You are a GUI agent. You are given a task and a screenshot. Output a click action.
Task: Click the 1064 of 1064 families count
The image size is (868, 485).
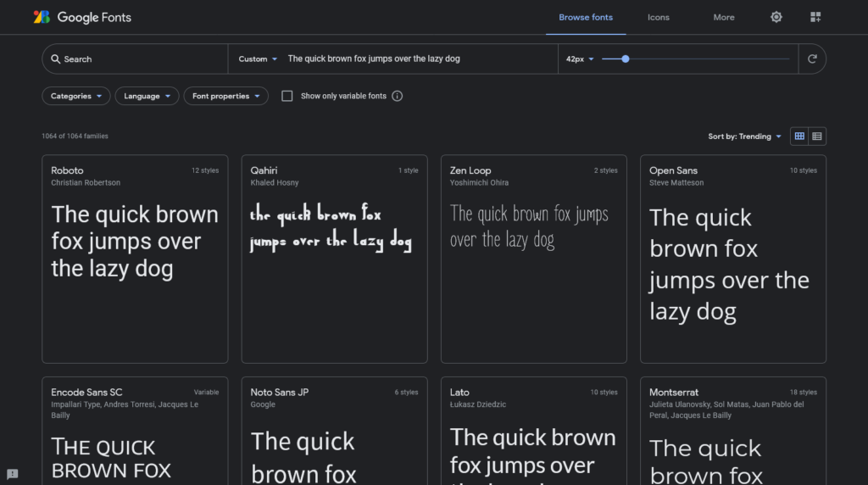pyautogui.click(x=75, y=137)
